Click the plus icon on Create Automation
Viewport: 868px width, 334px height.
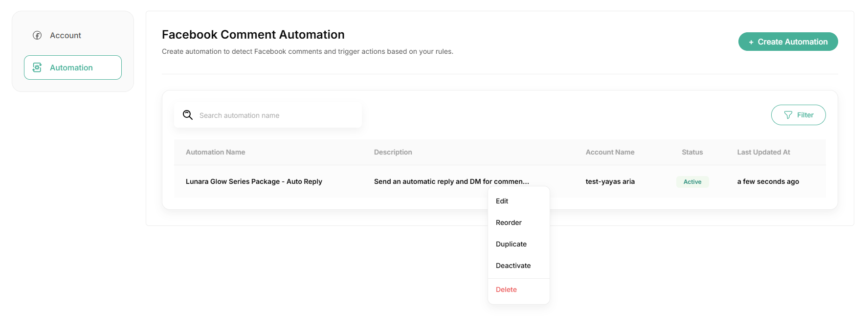pyautogui.click(x=751, y=42)
